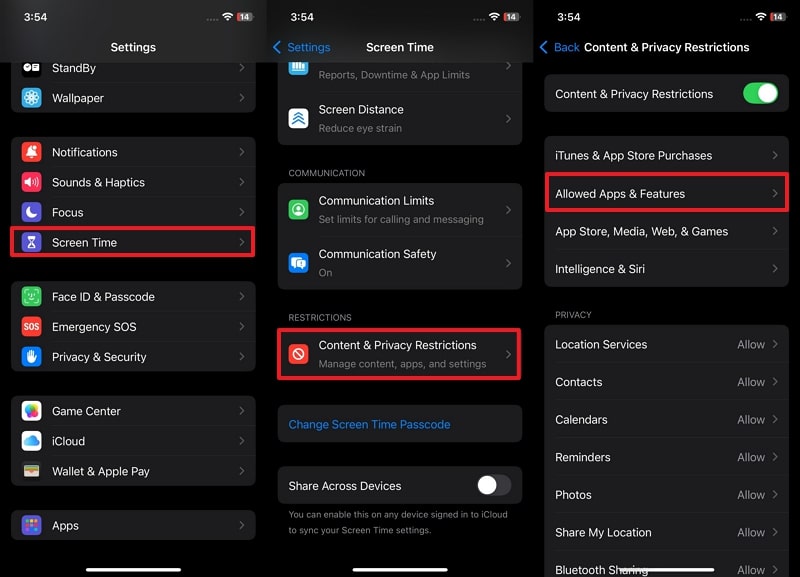
Task: Tap the Privacy & Security row chevron
Action: pyautogui.click(x=242, y=357)
